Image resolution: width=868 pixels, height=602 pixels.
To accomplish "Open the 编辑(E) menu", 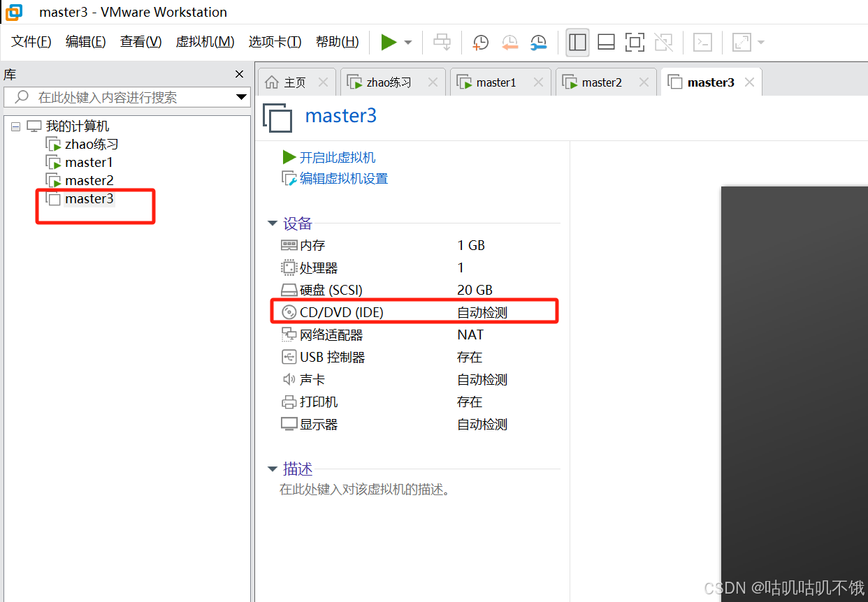I will coord(85,42).
